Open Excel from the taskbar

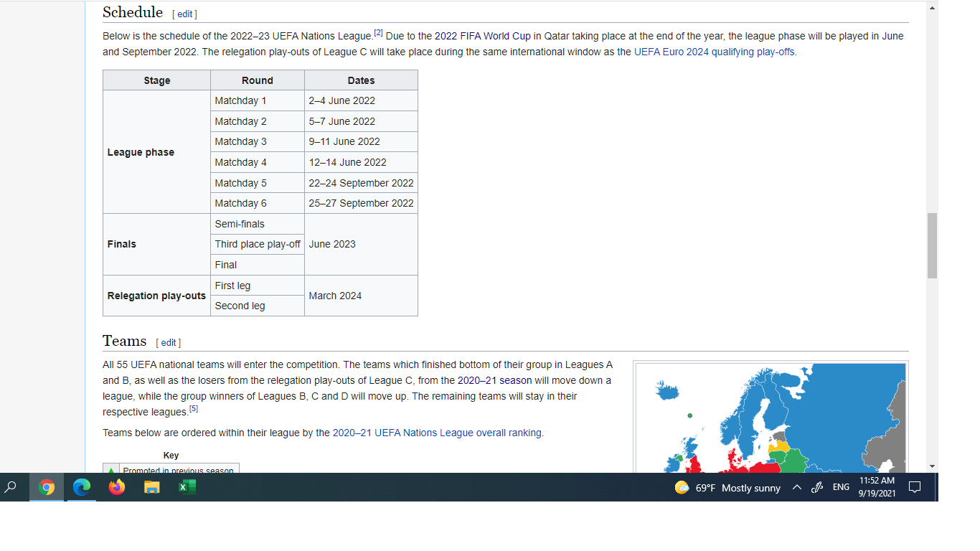[187, 487]
